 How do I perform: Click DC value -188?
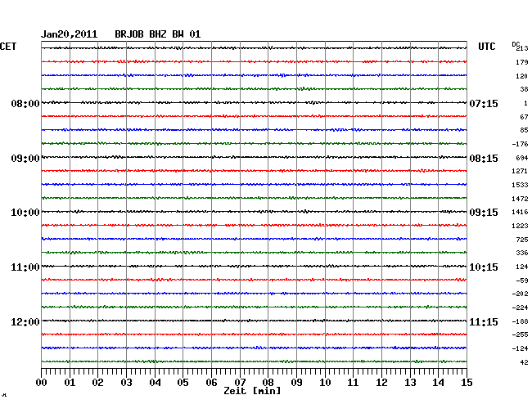coord(520,321)
